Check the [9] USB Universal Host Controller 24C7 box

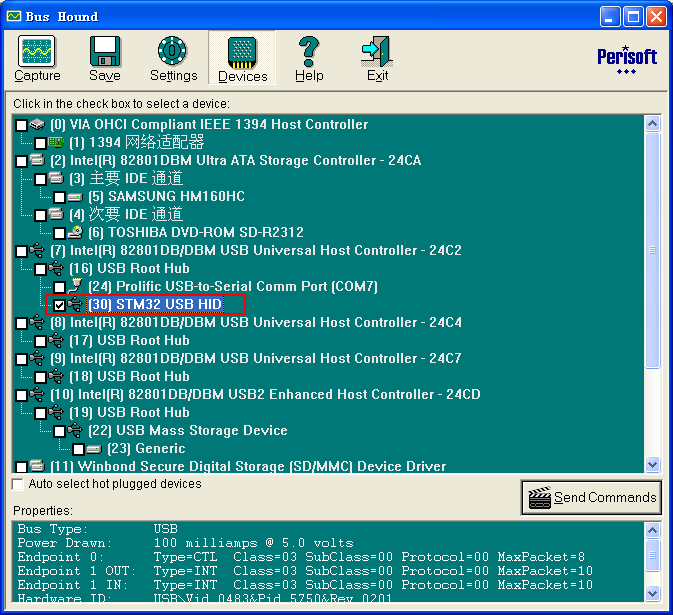click(x=21, y=359)
